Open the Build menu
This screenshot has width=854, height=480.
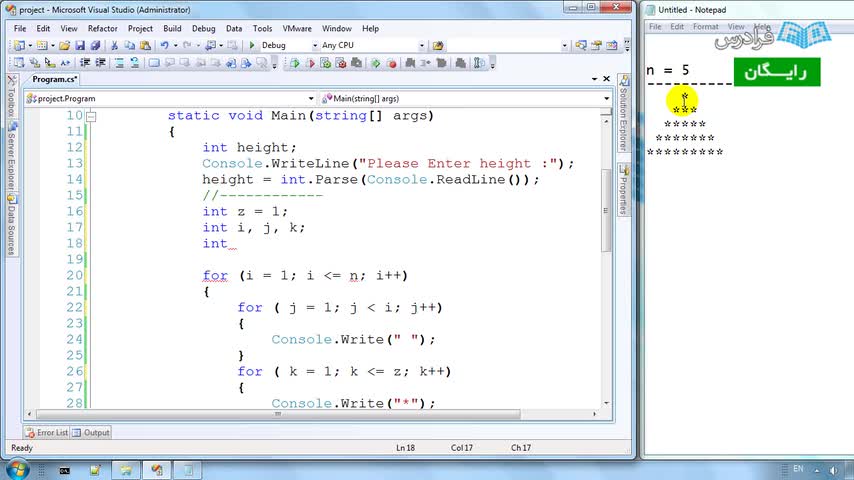(x=172, y=28)
